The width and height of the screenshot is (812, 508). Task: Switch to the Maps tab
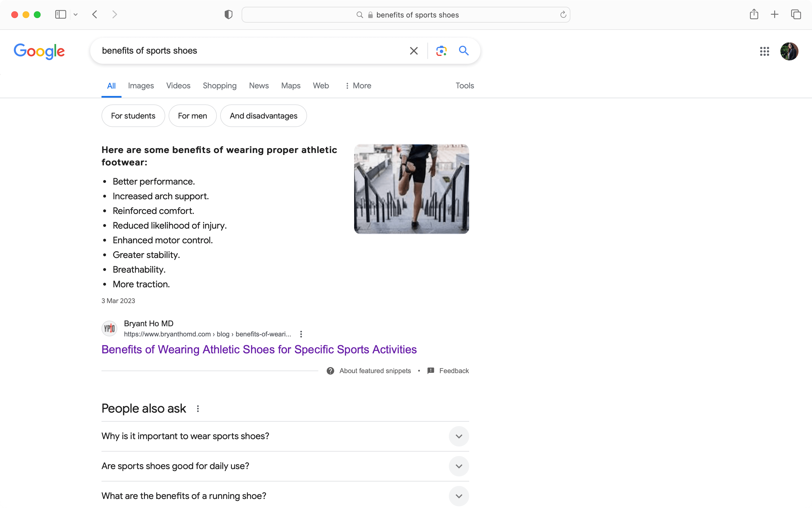(x=291, y=86)
